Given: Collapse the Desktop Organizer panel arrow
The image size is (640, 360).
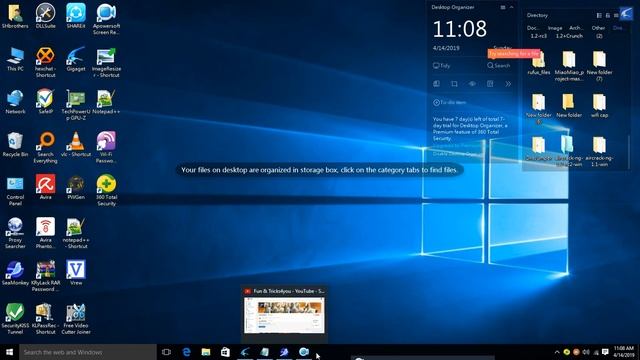Looking at the screenshot, I should tap(511, 7).
